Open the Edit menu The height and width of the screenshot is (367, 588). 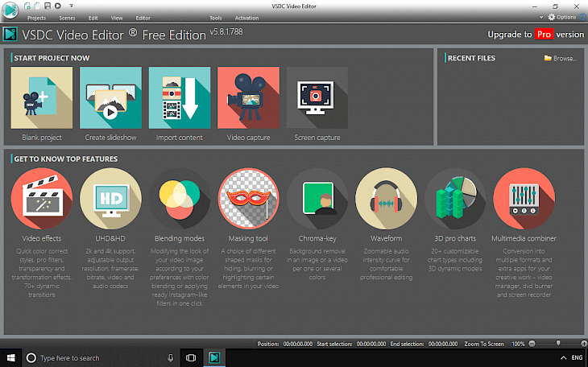pyautogui.click(x=93, y=18)
